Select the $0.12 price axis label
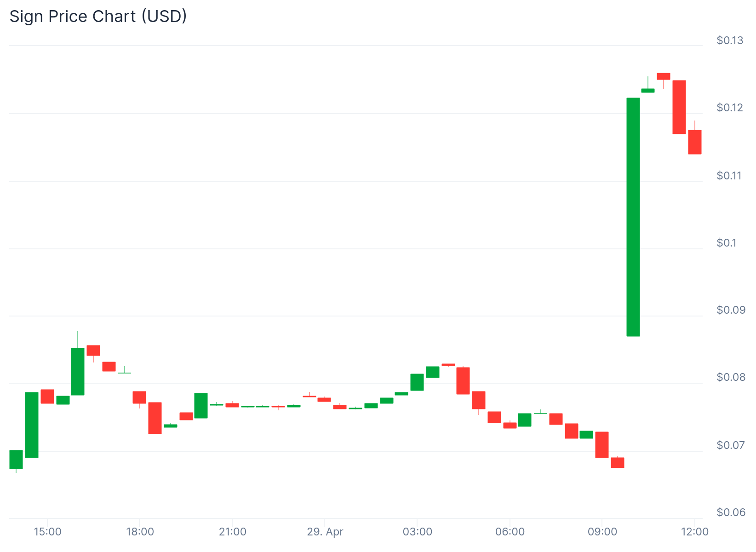This screenshot has width=756, height=552. pos(729,108)
